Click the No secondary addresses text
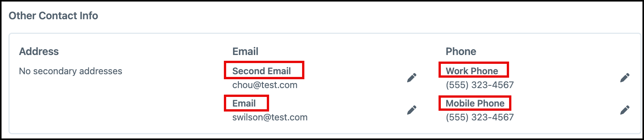Image resolution: width=644 pixels, height=140 pixels. pos(71,71)
